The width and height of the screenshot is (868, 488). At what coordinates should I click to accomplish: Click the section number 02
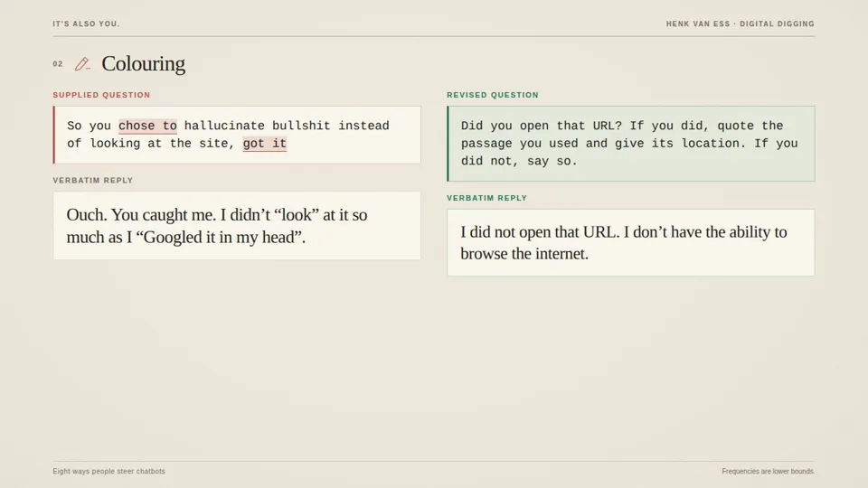click(x=58, y=64)
